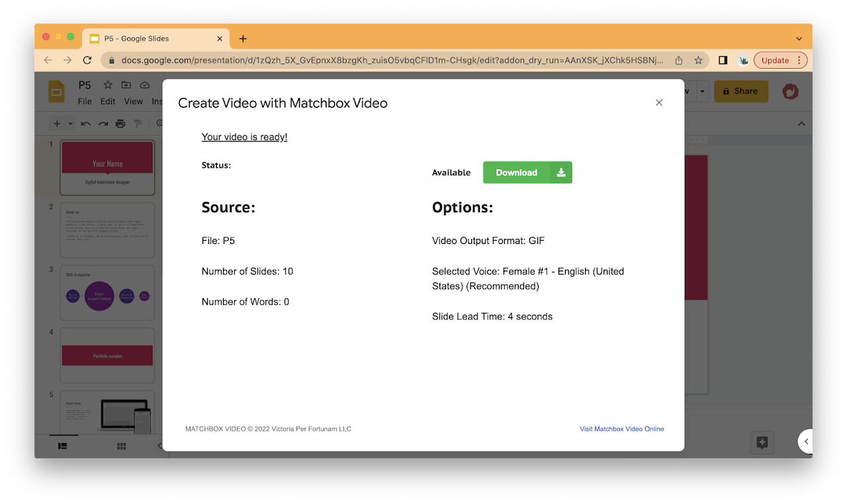The height and width of the screenshot is (504, 847).
Task: Go back to the previous page
Action: click(48, 60)
